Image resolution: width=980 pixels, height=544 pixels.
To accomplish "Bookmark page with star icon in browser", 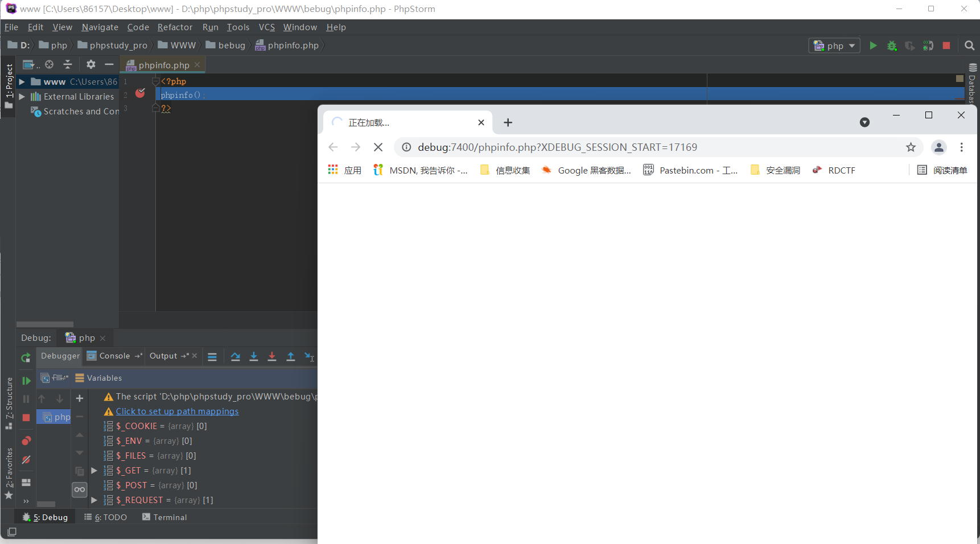I will pyautogui.click(x=911, y=147).
